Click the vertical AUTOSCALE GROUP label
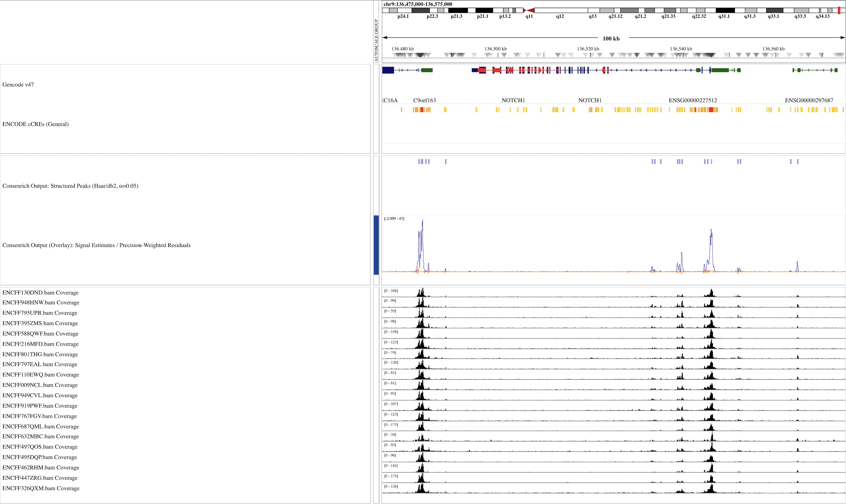846x504 pixels. tap(376, 40)
